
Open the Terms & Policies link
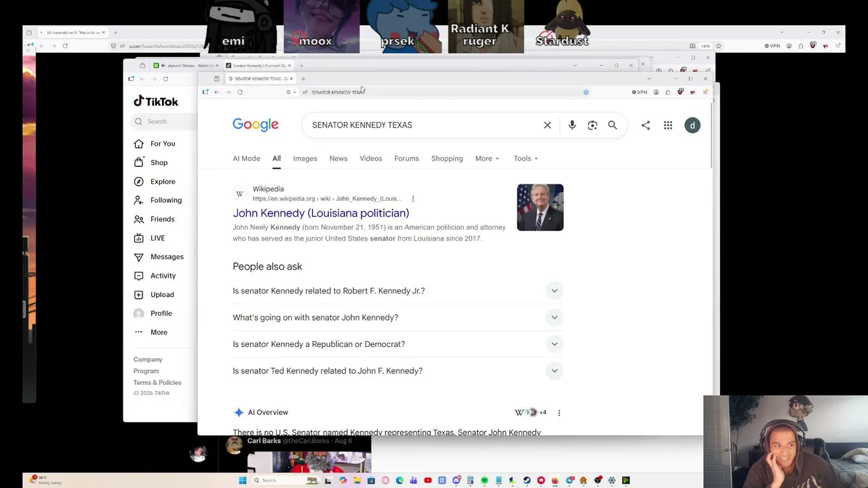point(157,382)
